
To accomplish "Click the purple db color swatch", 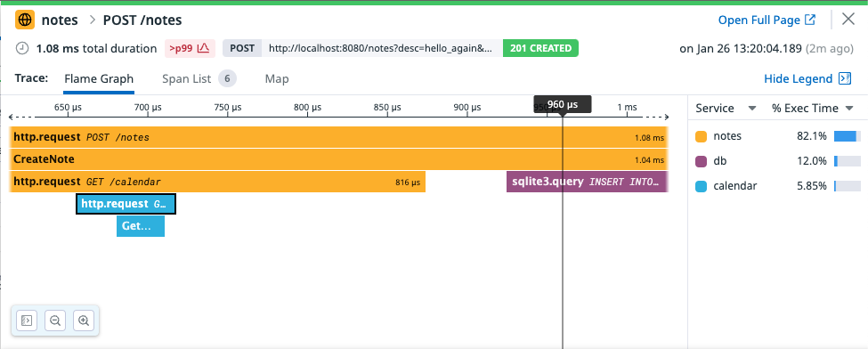I will pyautogui.click(x=702, y=161).
